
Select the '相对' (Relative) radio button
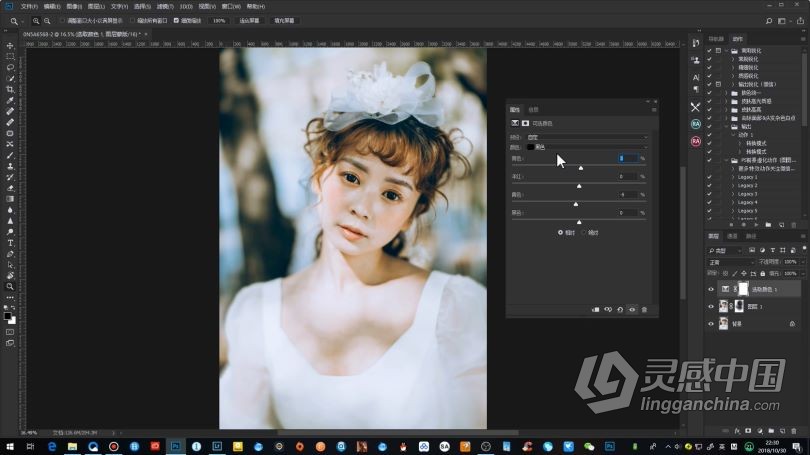[x=560, y=232]
